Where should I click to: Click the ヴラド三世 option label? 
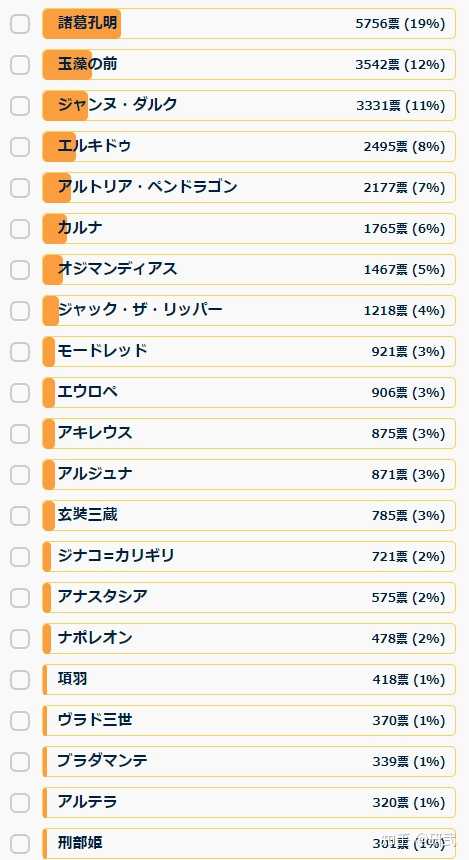tap(95, 719)
